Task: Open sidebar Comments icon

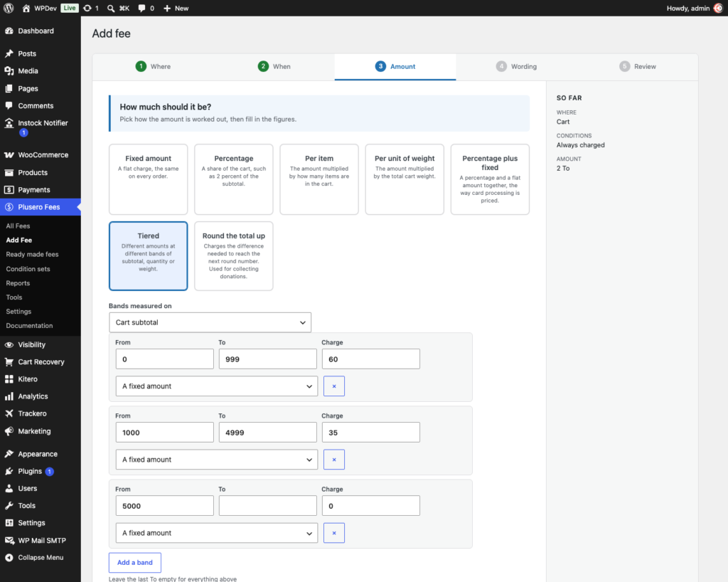Action: (x=9, y=105)
